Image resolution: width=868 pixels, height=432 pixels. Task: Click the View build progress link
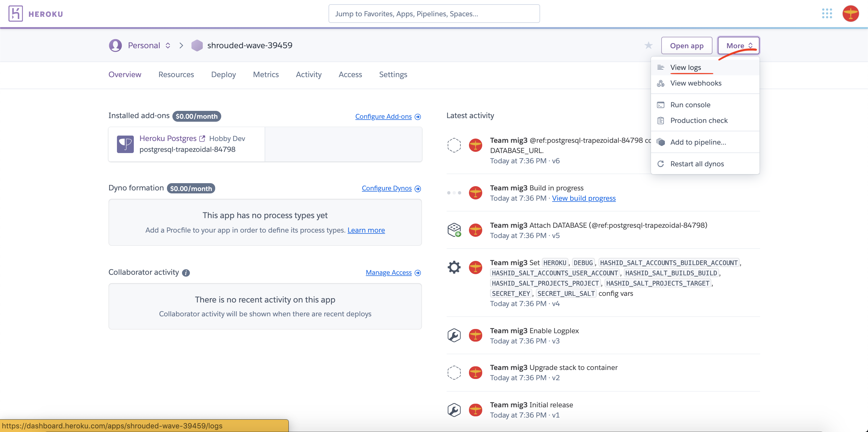coord(584,198)
